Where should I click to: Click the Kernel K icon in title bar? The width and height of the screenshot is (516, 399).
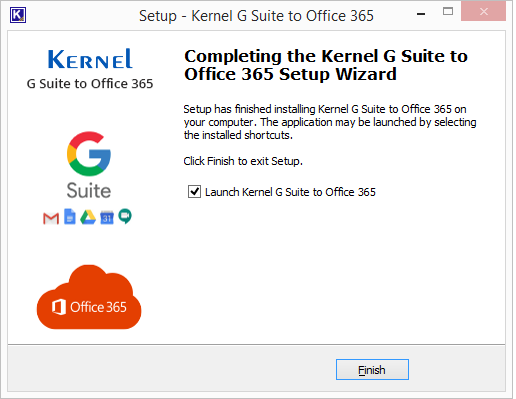(x=18, y=15)
